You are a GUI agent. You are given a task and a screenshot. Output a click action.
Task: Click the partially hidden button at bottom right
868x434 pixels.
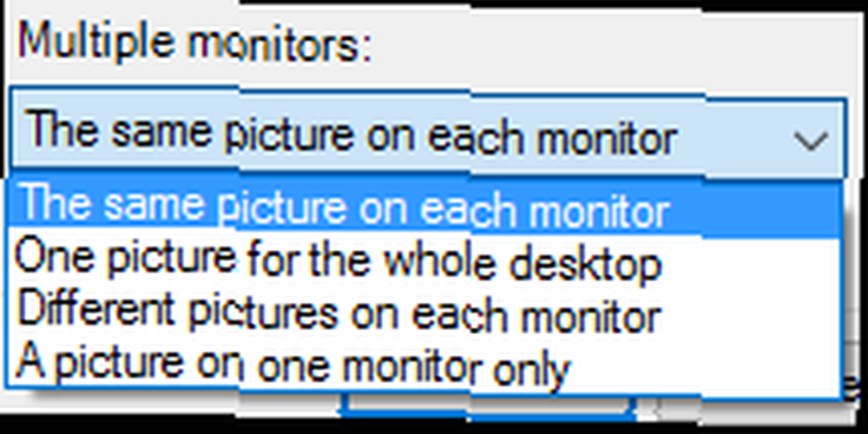(x=759, y=411)
